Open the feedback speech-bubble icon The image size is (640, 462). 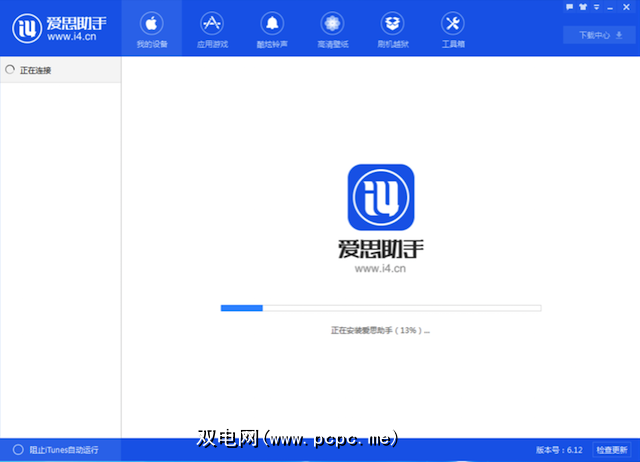pos(569,7)
